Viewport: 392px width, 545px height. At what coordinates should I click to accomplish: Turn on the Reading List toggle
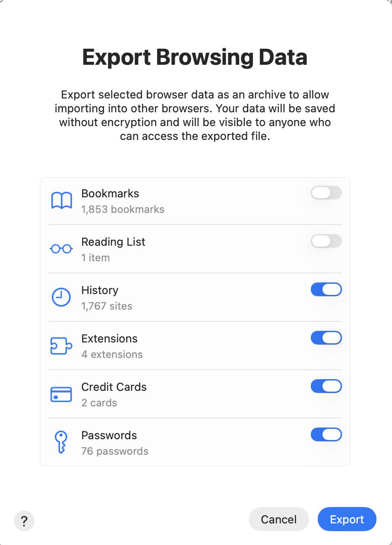[326, 241]
